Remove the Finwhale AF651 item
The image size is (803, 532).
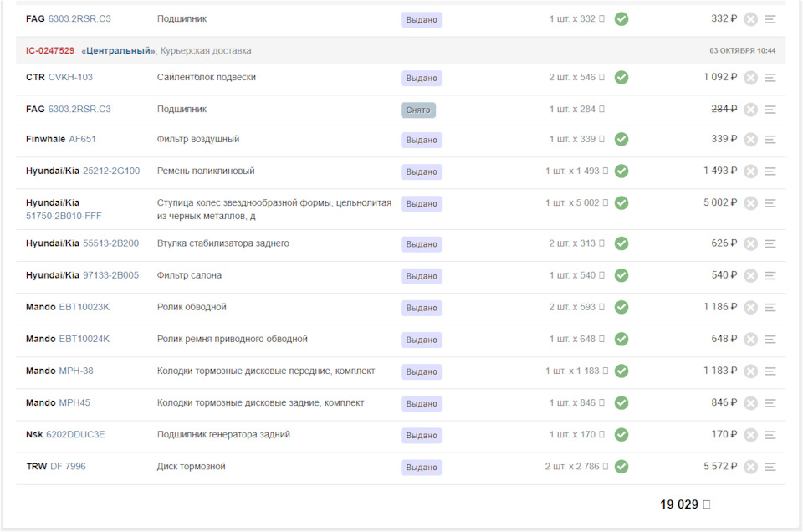coord(750,139)
